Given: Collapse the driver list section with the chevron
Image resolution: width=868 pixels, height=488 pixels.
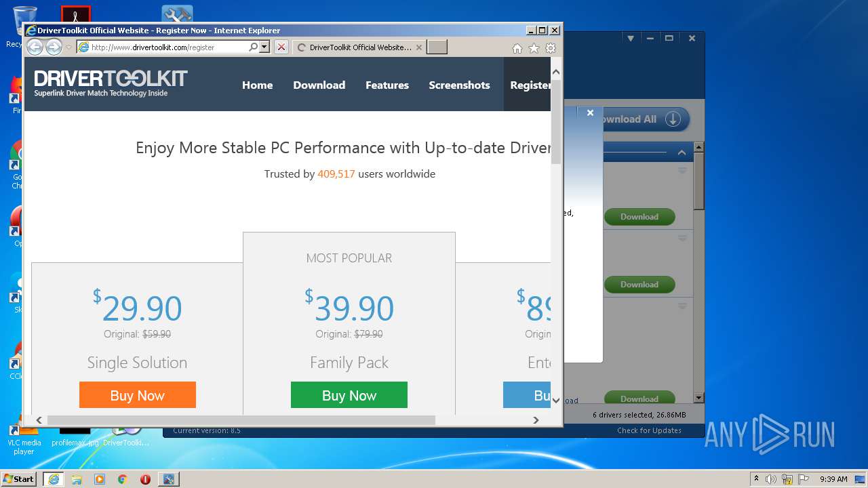Looking at the screenshot, I should (682, 152).
